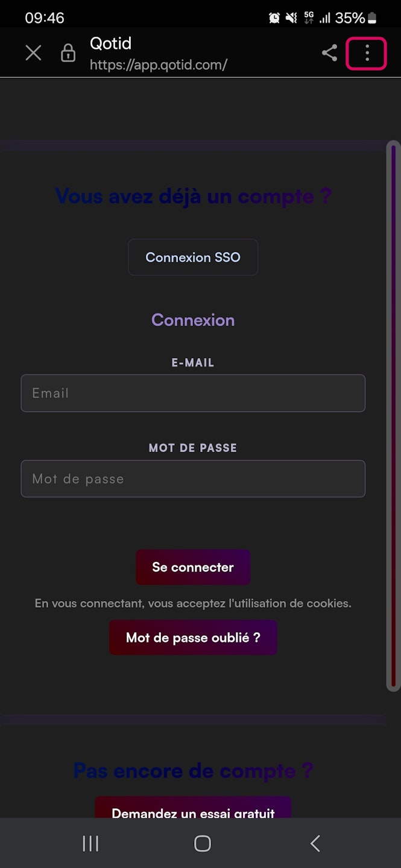
Task: Tap the Connexion heading
Action: click(193, 319)
